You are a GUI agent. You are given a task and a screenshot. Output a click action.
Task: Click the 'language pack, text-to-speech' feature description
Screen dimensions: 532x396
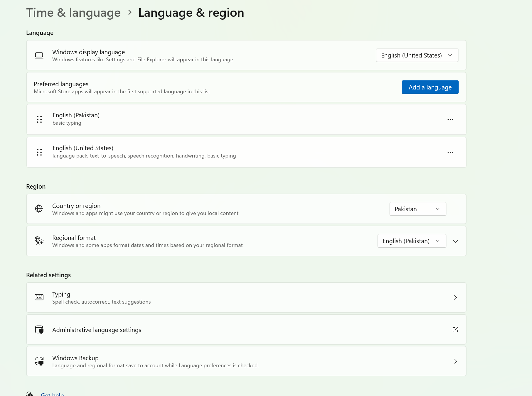(144, 156)
